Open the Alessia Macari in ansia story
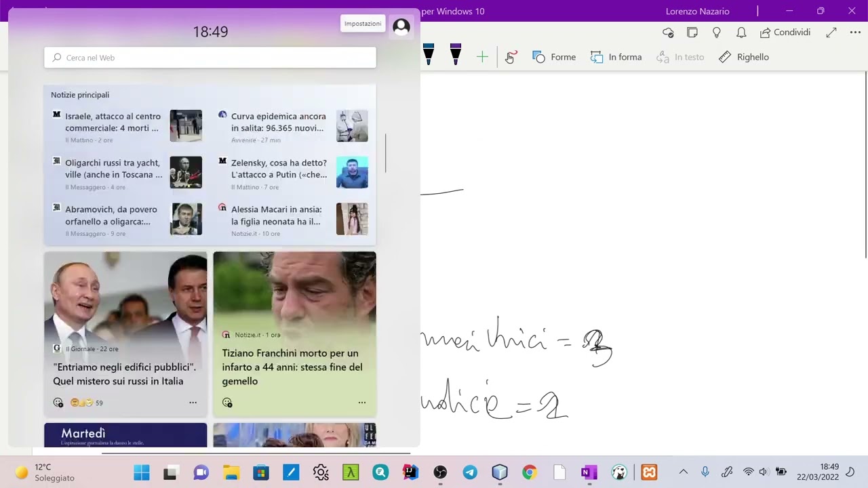The width and height of the screenshot is (868, 488). (x=276, y=216)
